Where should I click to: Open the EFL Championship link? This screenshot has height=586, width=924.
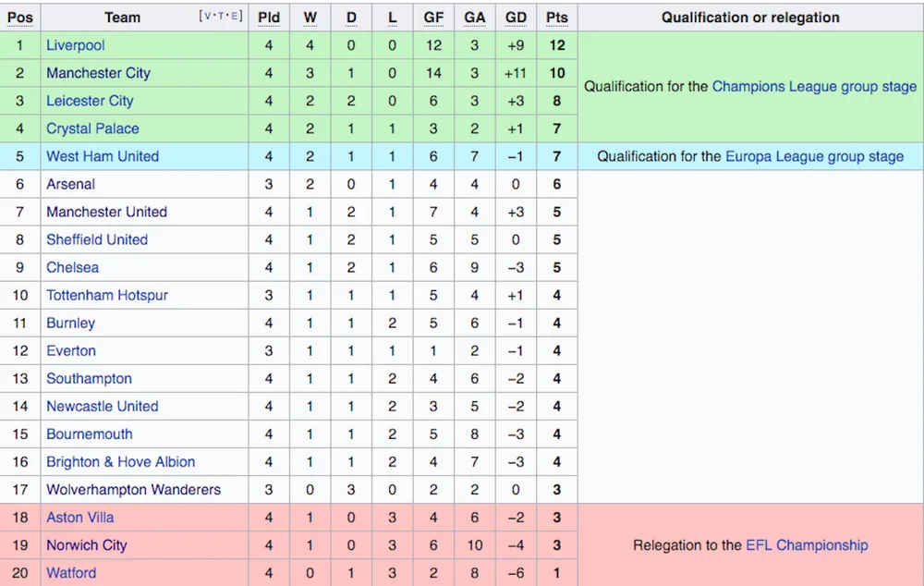(x=807, y=545)
